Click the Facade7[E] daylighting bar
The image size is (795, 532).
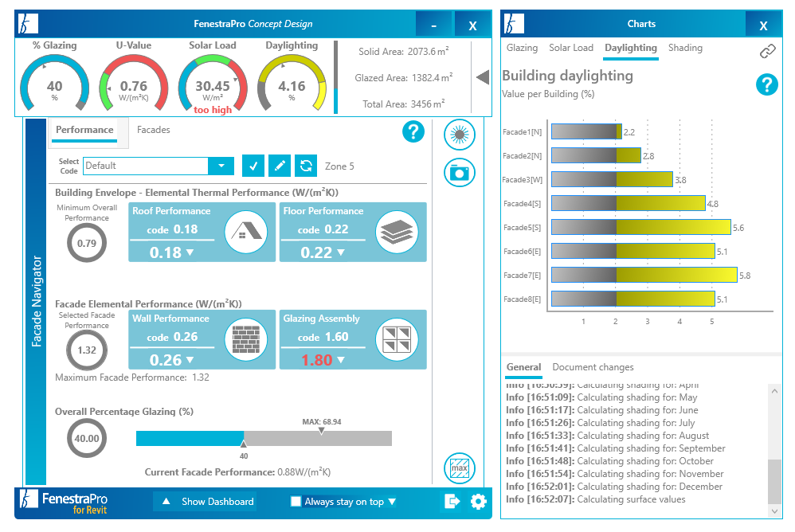tap(644, 275)
